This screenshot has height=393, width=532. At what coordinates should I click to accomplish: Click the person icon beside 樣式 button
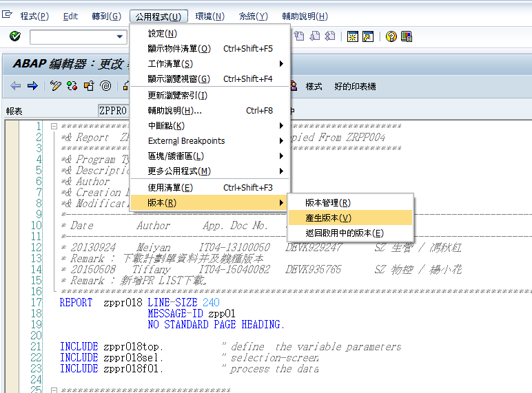(294, 86)
